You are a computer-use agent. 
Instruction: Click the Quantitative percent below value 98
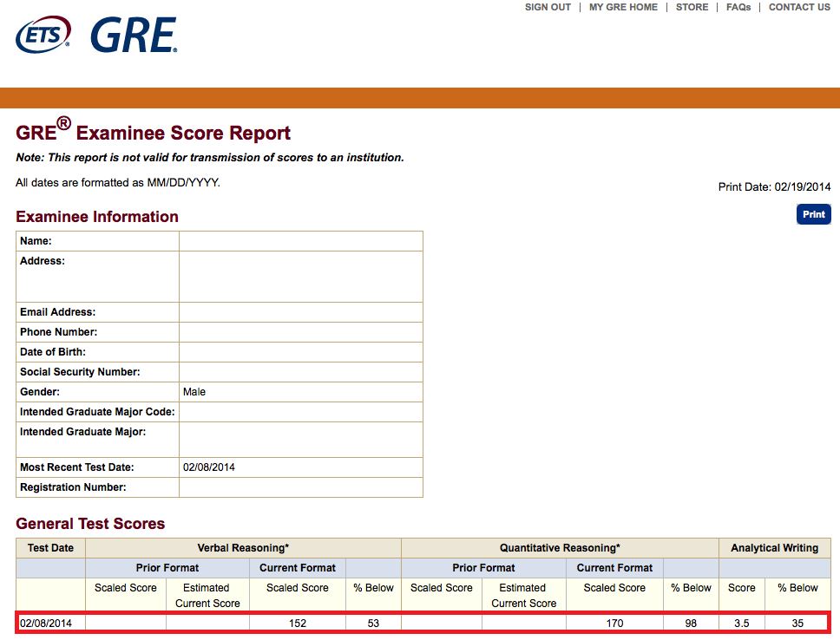tap(691, 624)
